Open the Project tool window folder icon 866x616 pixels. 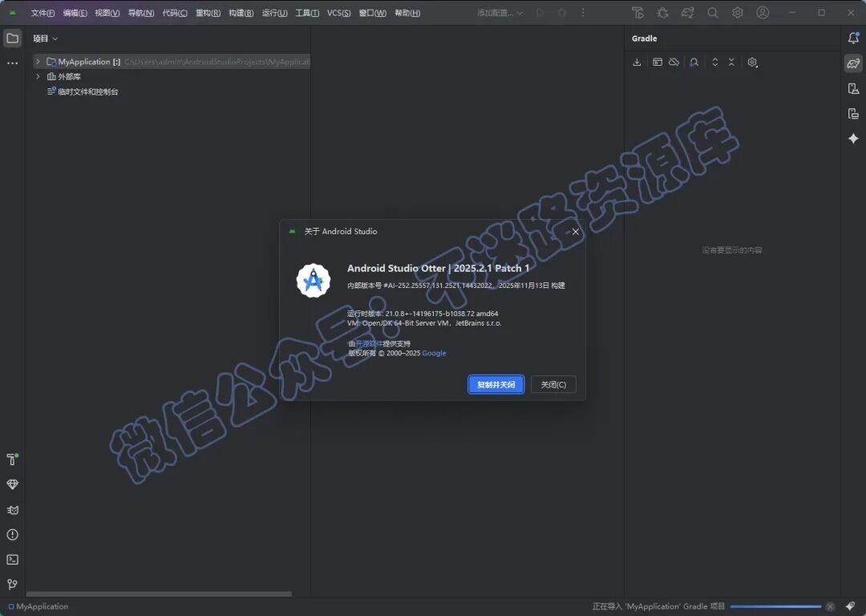(x=12, y=38)
